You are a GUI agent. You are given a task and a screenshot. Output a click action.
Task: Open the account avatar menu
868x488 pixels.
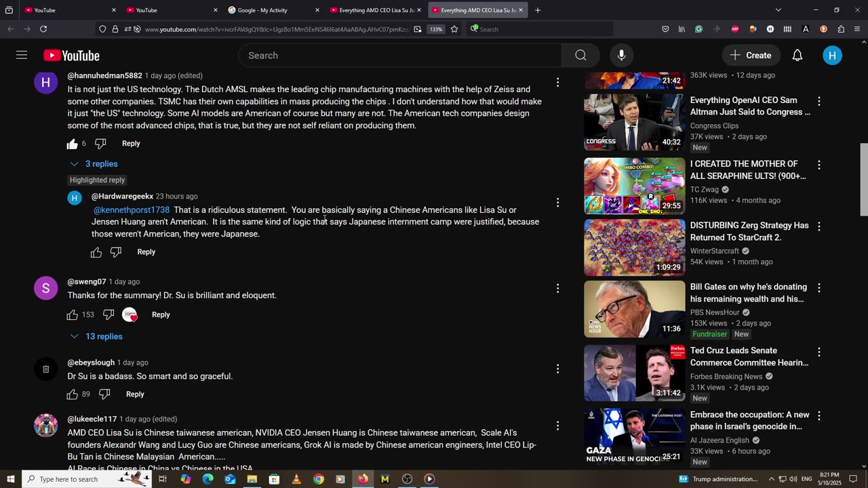(832, 56)
